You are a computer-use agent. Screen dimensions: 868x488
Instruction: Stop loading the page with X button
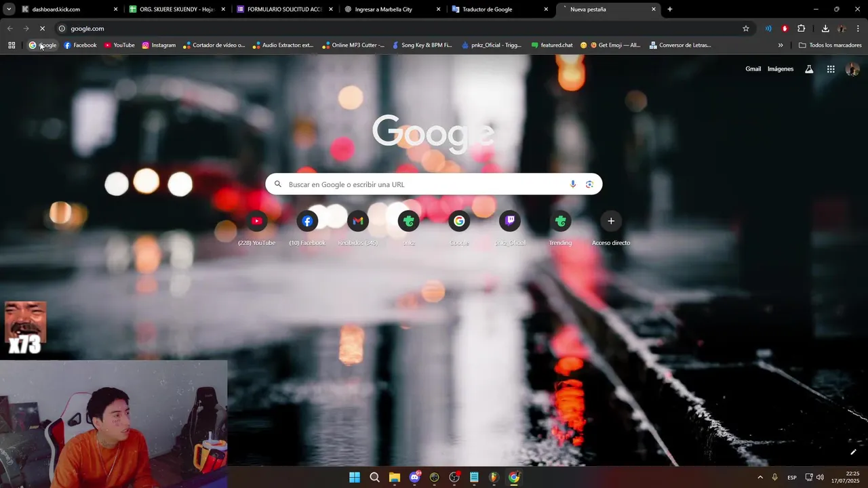[42, 28]
